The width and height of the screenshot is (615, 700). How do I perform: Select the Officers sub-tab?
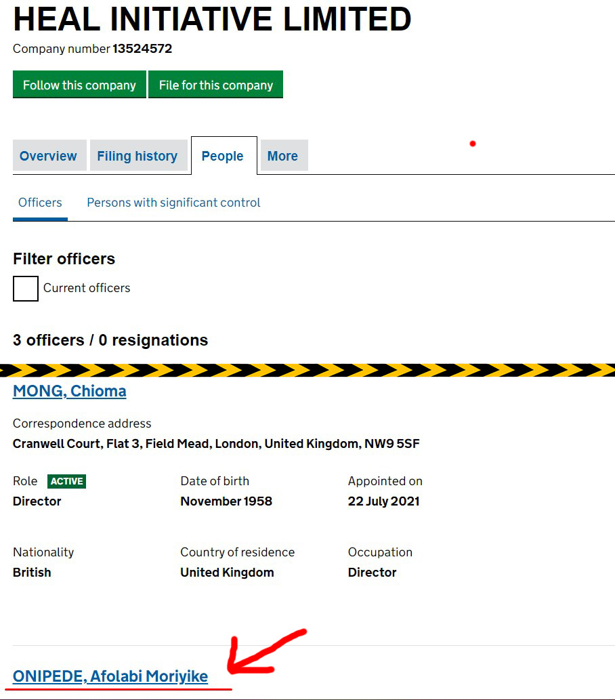pos(40,203)
